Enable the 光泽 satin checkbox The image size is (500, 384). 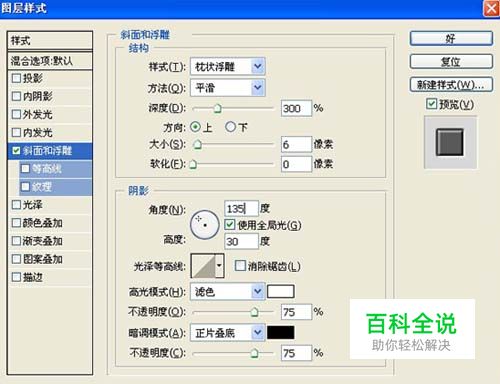pos(16,205)
